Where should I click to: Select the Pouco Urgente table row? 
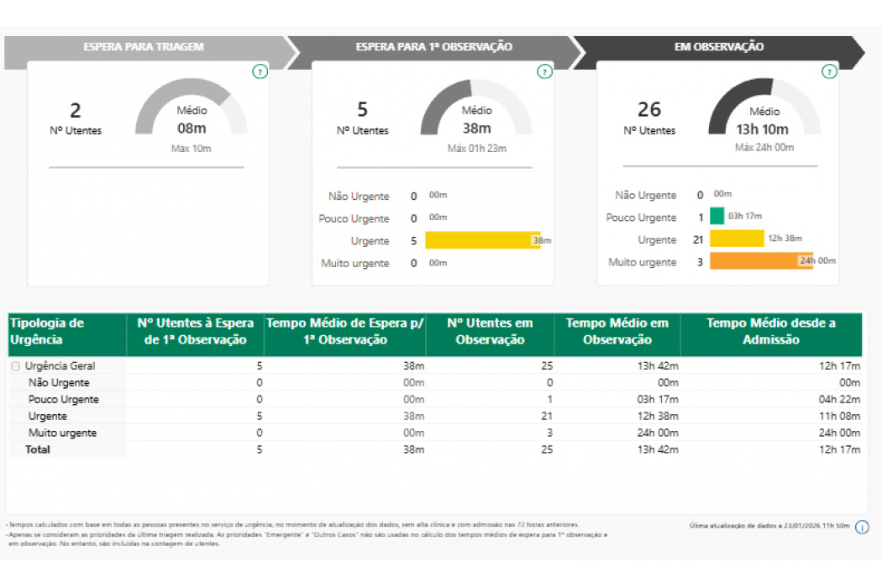64,400
